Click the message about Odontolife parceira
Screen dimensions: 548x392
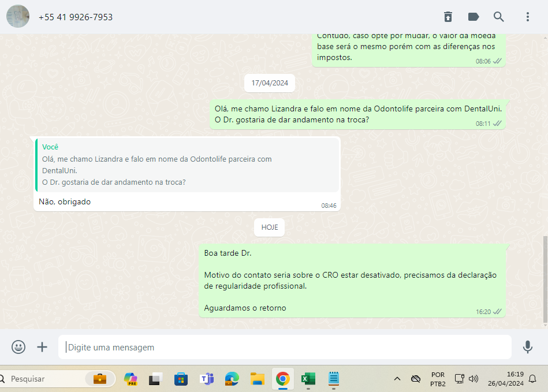358,114
